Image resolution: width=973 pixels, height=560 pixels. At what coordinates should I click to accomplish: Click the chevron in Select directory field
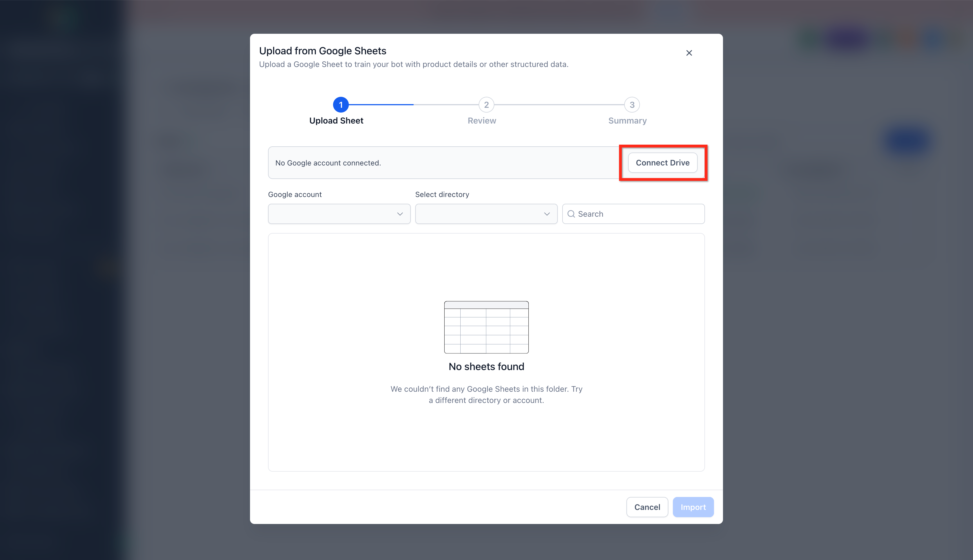(x=547, y=214)
